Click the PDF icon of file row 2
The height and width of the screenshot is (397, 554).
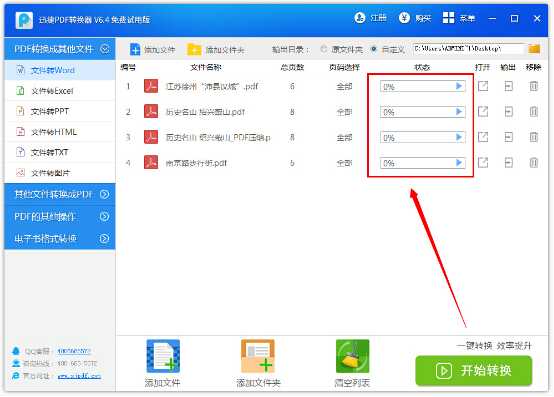[151, 112]
